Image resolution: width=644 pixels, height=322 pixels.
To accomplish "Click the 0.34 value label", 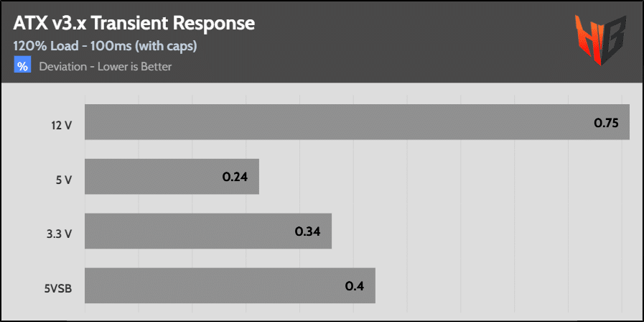I will pyautogui.click(x=307, y=231).
